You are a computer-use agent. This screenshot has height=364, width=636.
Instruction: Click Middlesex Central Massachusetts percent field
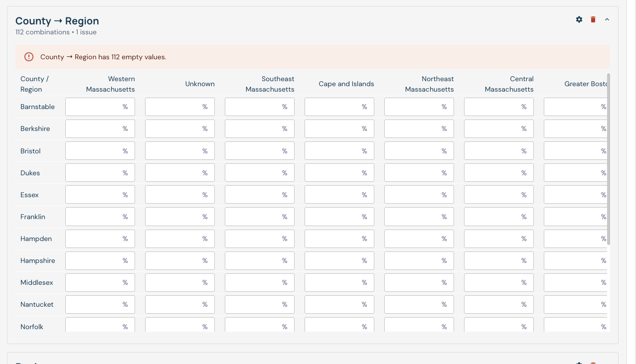tap(499, 282)
